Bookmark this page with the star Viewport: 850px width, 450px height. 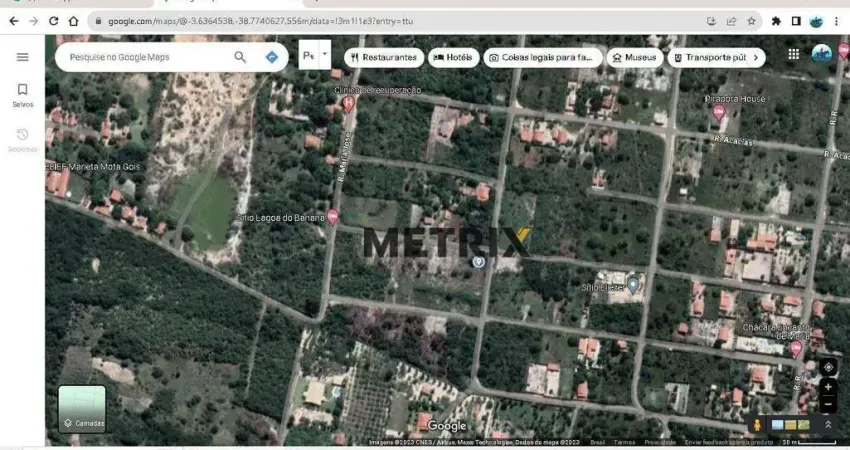(x=751, y=21)
